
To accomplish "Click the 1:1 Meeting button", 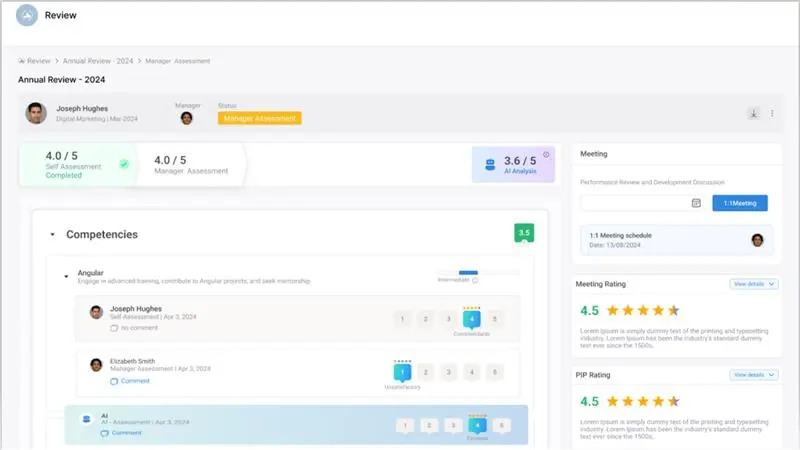I will pyautogui.click(x=739, y=203).
